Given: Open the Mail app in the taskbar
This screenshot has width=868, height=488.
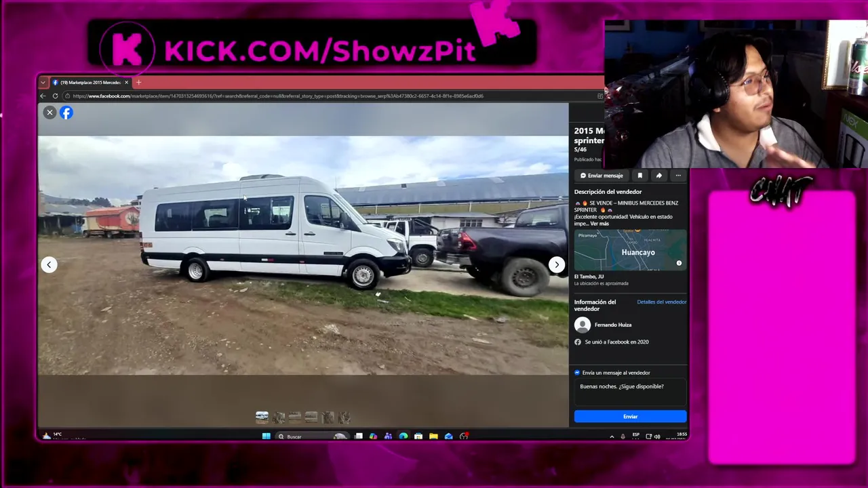Looking at the screenshot, I should [448, 436].
